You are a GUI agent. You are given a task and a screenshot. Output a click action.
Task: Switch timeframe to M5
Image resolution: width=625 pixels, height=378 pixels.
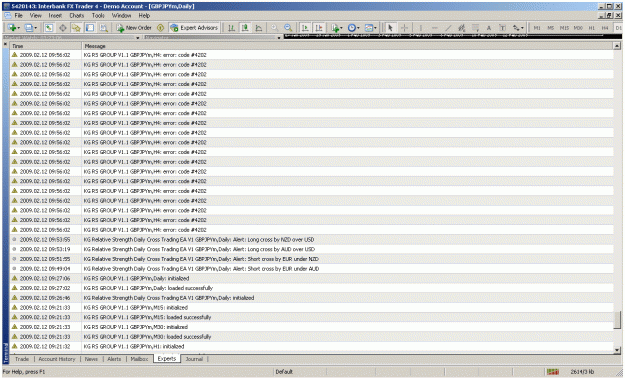point(550,28)
